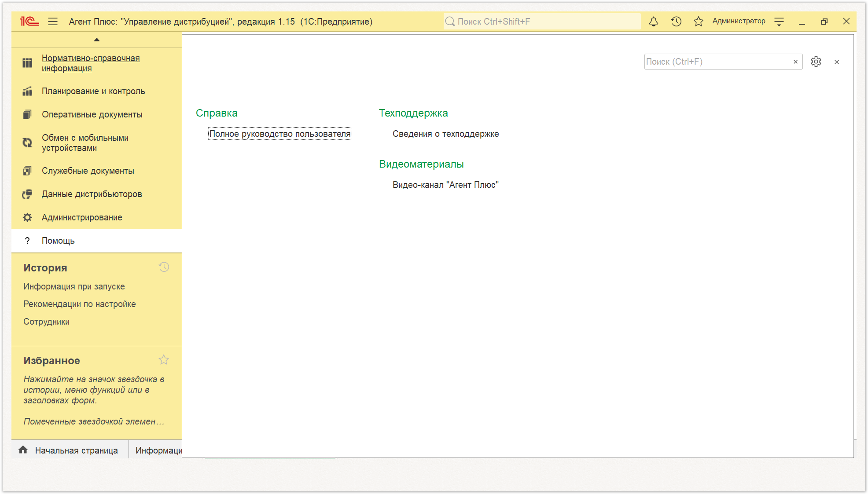
Task: Click the home icon on Начальная страница tab
Action: point(23,450)
